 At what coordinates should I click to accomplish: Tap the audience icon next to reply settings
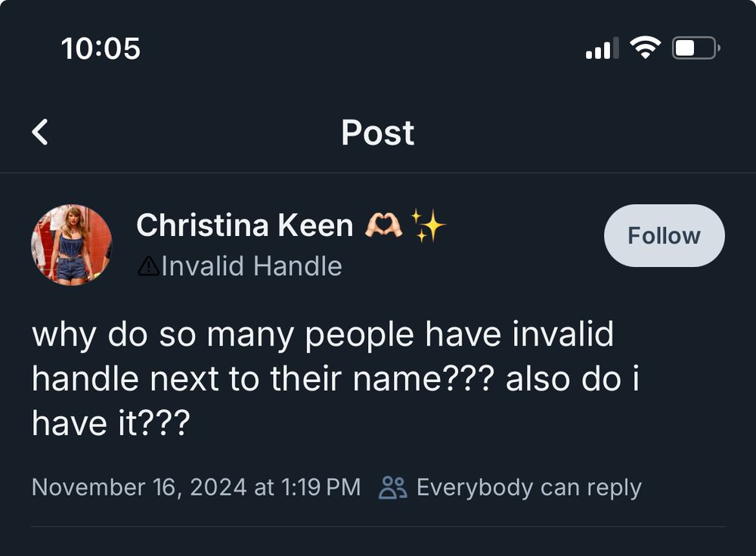[393, 487]
